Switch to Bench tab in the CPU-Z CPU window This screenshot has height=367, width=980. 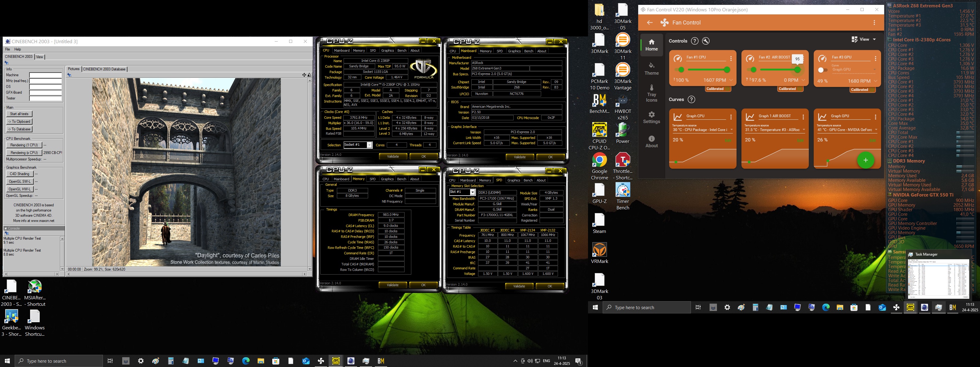tap(402, 51)
